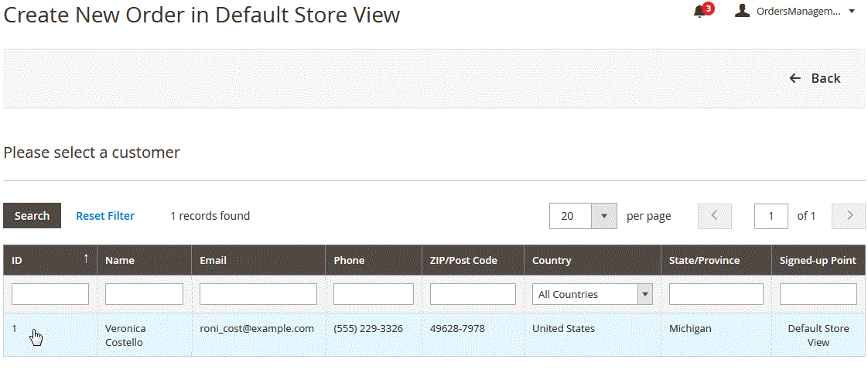The width and height of the screenshot is (868, 380).
Task: Sort by the Email column header
Action: click(258, 260)
